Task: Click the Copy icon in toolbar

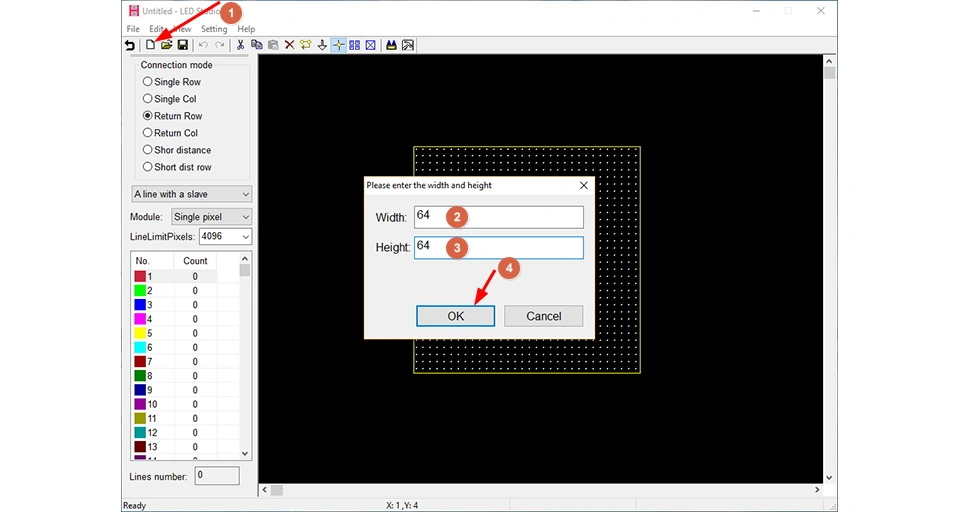Action: coord(257,45)
